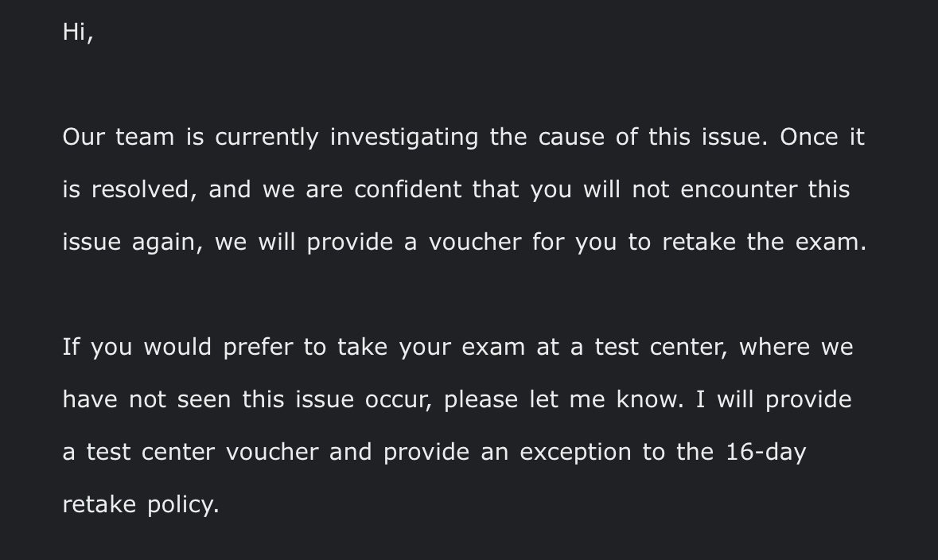The width and height of the screenshot is (938, 560).
Task: Click the word "investigating"
Action: (404, 137)
